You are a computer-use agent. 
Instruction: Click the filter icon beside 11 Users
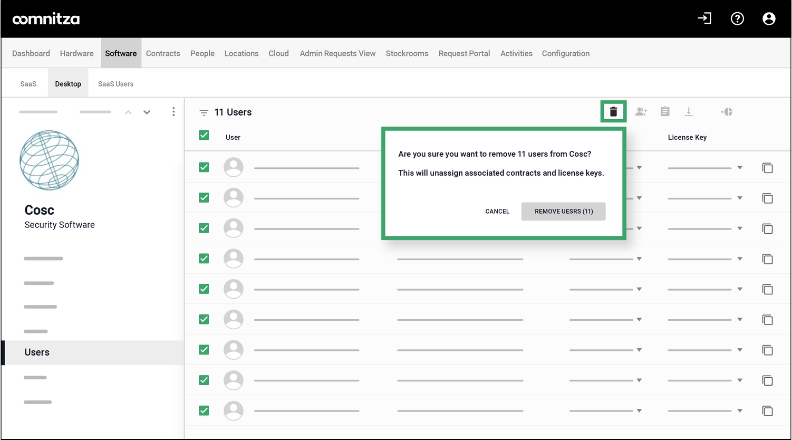coord(203,113)
